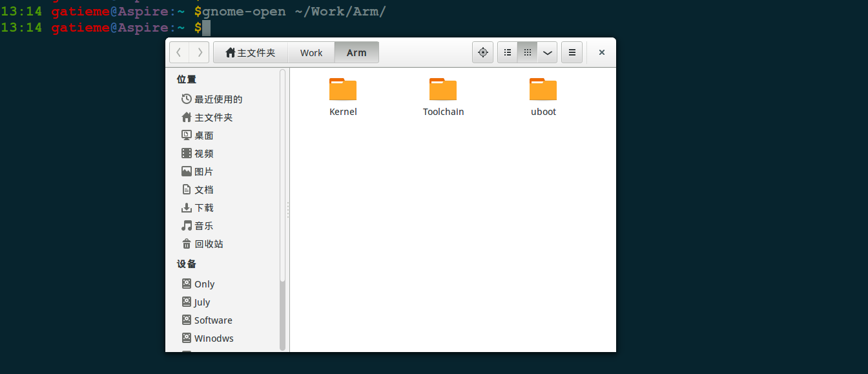Open the view options dropdown chevron
868x374 pixels.
coord(547,52)
